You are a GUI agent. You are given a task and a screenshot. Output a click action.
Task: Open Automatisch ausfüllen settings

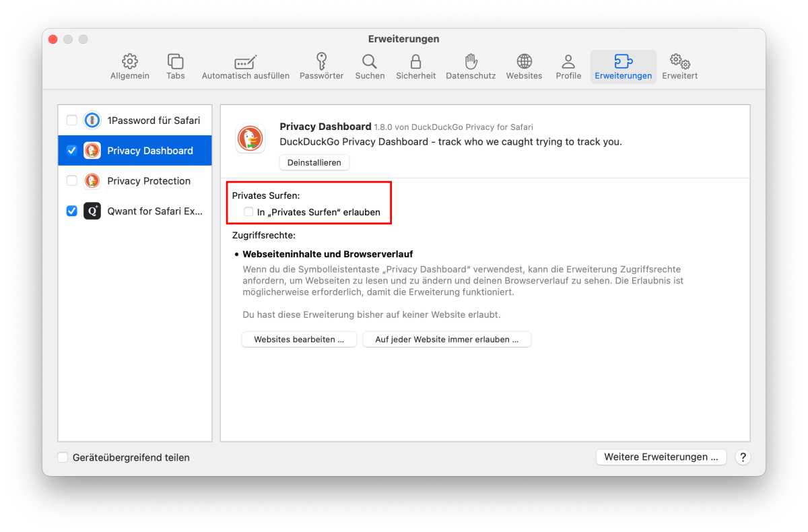pyautogui.click(x=246, y=67)
